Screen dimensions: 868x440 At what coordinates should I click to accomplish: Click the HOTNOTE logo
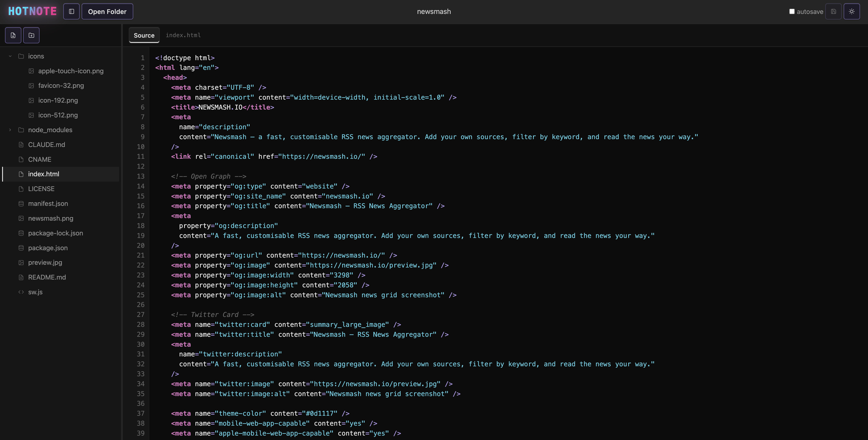click(x=32, y=11)
